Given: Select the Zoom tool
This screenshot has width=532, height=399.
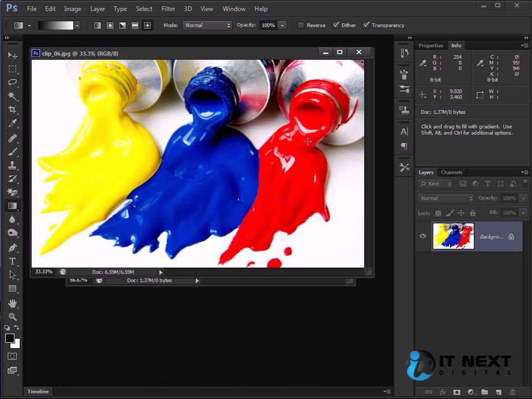Looking at the screenshot, I should (12, 317).
